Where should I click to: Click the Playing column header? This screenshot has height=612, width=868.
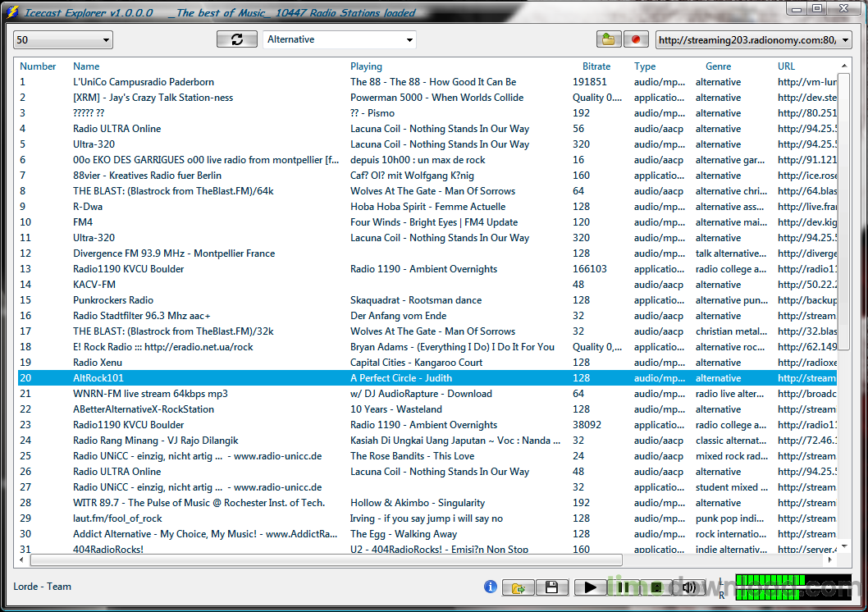(366, 66)
